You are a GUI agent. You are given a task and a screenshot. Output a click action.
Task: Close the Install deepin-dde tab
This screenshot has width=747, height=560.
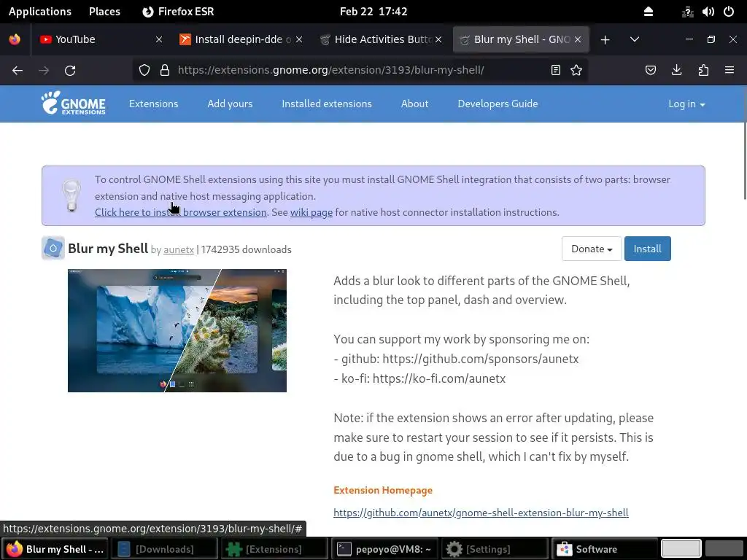299,39
